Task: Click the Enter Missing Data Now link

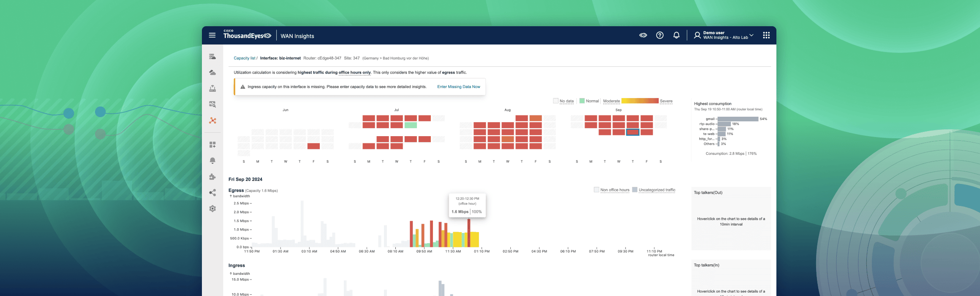Action: pos(458,87)
